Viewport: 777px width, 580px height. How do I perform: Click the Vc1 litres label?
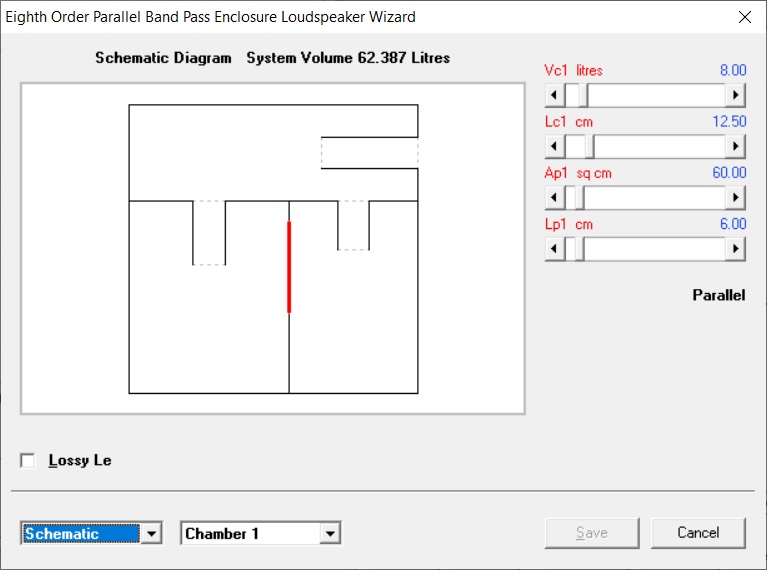573,70
